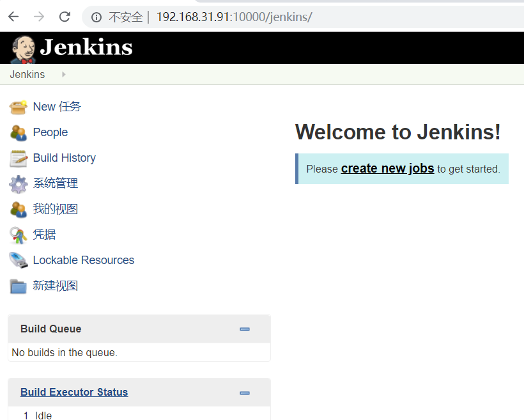The width and height of the screenshot is (524, 420).
Task: Click the address bar URL field
Action: pos(304,17)
